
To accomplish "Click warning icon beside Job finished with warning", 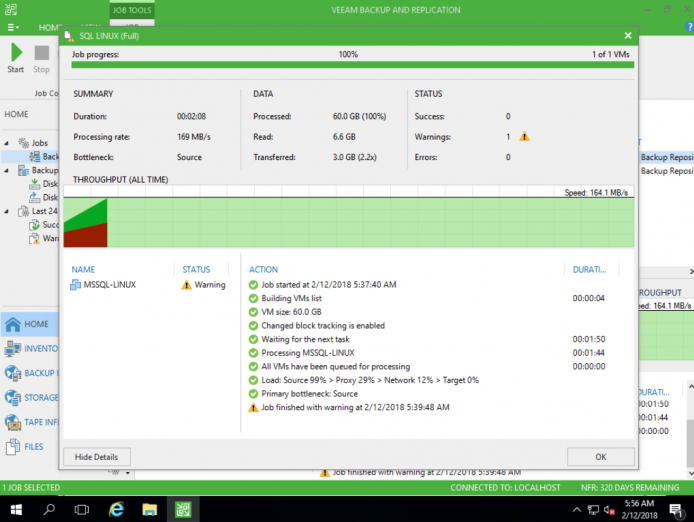I will 253,408.
